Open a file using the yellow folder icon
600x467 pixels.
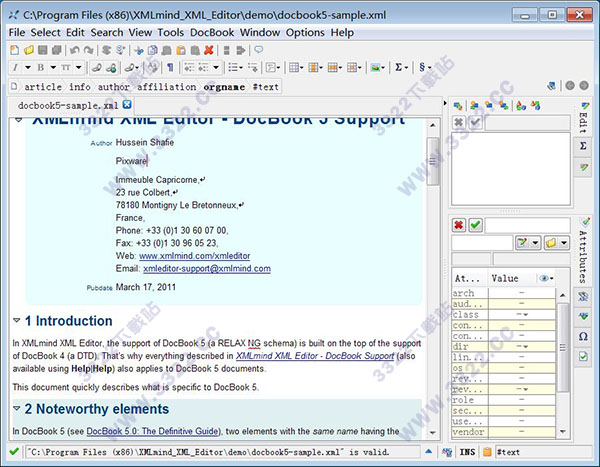pos(29,50)
